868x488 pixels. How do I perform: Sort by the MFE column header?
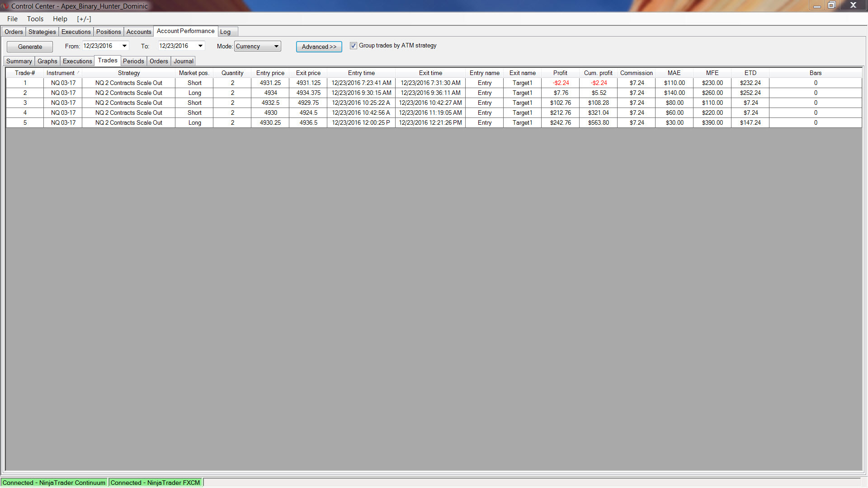(712, 73)
